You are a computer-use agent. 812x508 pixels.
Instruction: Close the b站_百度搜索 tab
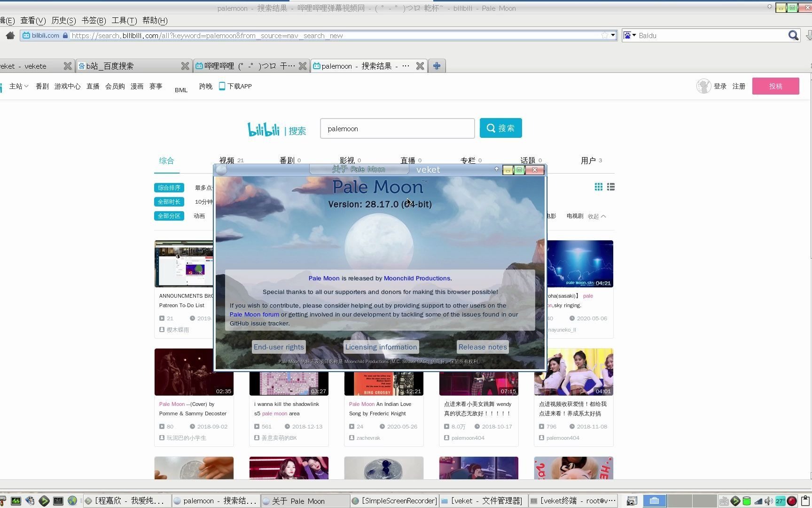click(185, 66)
